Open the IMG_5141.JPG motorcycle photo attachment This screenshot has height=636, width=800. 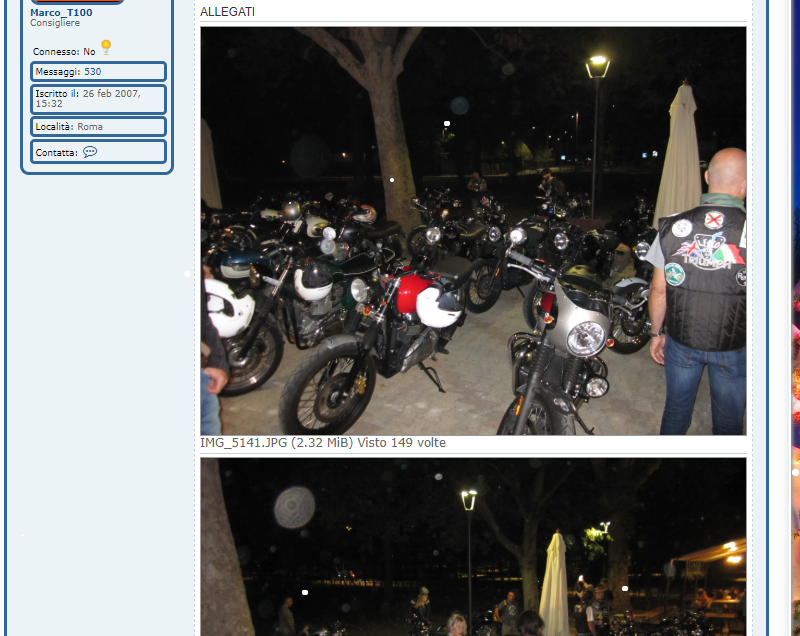point(473,231)
